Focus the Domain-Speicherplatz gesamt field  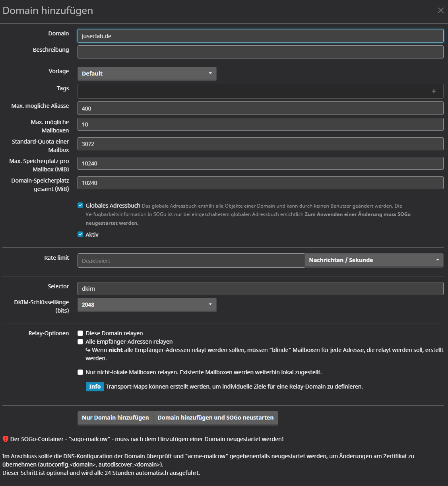[260, 183]
